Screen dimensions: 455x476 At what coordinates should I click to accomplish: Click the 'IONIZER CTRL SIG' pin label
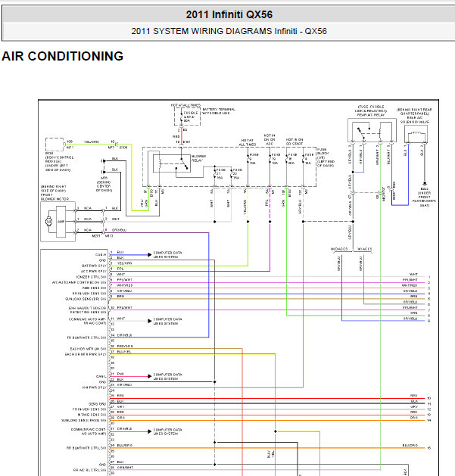coord(91,277)
